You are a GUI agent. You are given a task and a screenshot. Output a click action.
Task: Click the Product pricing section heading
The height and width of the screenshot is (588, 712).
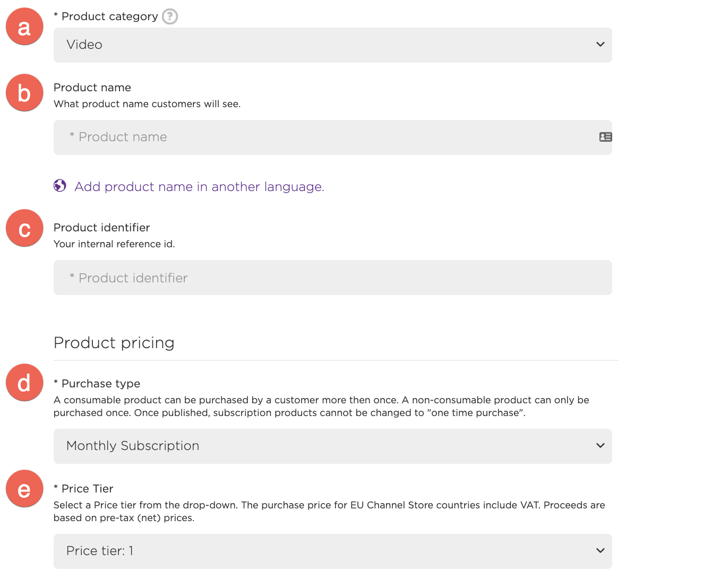(x=114, y=343)
